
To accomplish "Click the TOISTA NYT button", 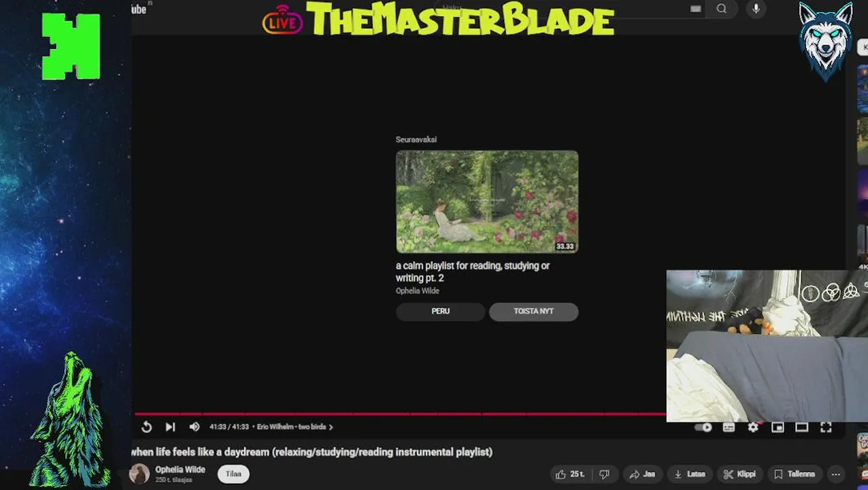I will [533, 312].
